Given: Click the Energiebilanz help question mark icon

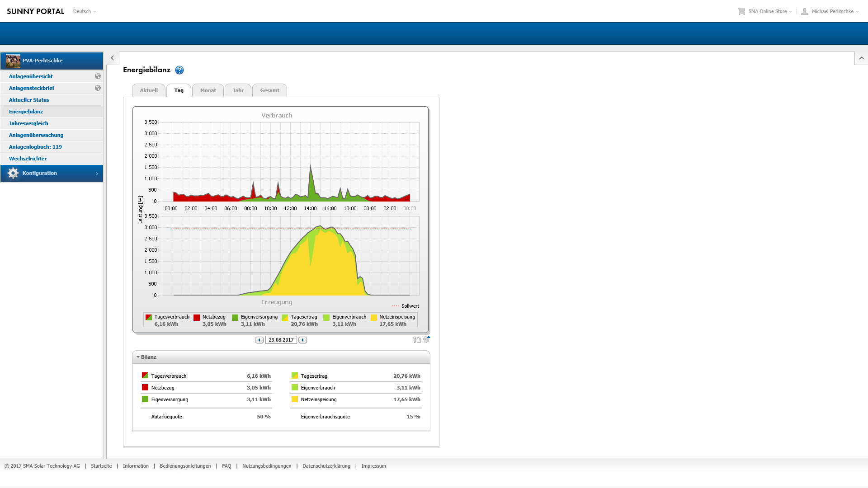Looking at the screenshot, I should 179,70.
